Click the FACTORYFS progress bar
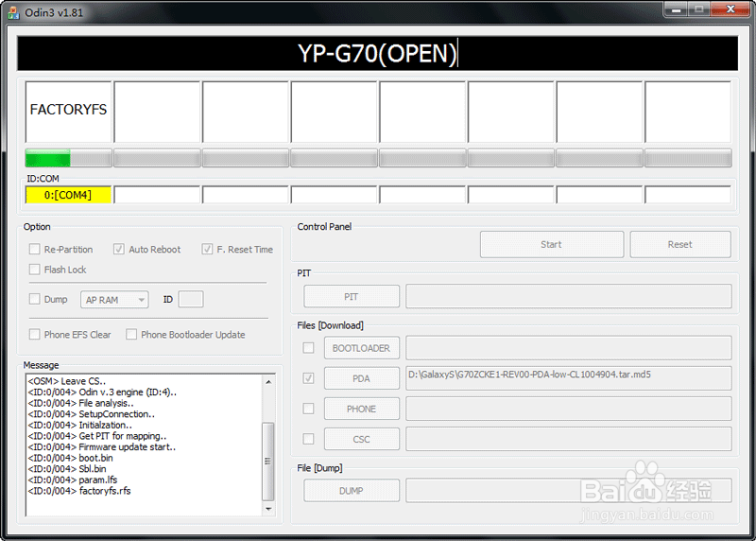The height and width of the screenshot is (541, 756). (x=68, y=158)
